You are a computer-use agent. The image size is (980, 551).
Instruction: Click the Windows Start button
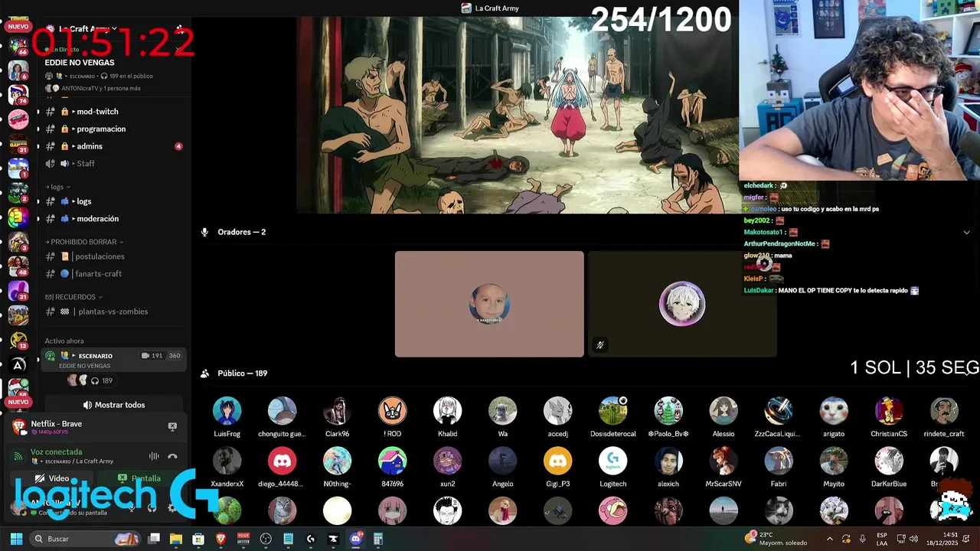pos(16,539)
